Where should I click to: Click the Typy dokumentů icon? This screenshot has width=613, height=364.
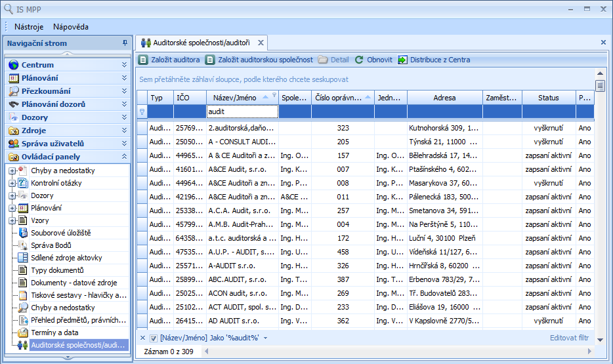[23, 270]
